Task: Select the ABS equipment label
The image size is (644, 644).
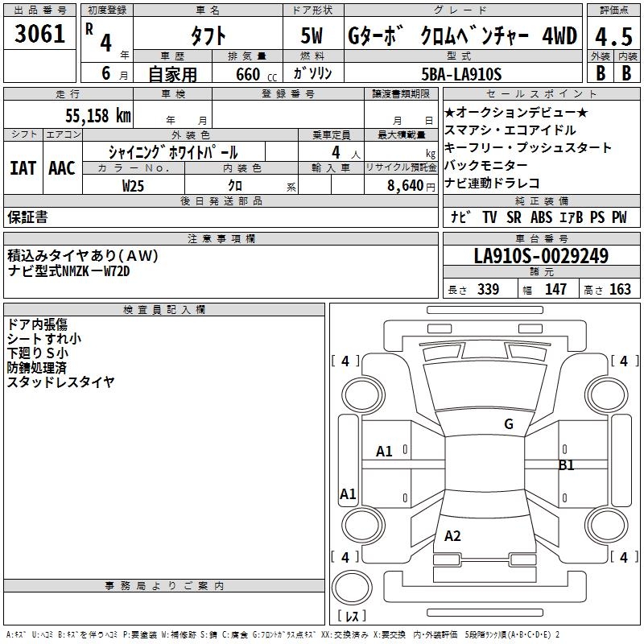Action: coord(541,217)
